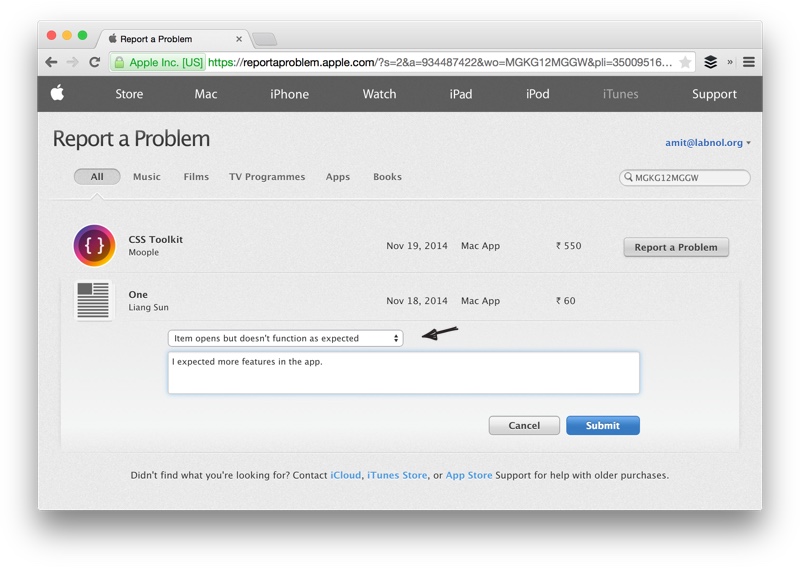Open the App Store support link

point(469,475)
